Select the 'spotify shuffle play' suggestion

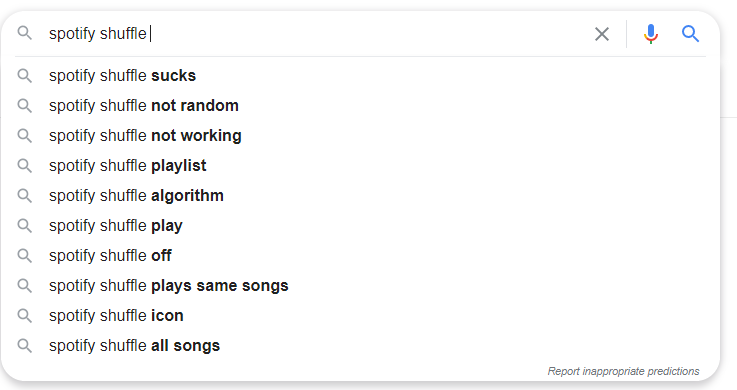pos(361,226)
